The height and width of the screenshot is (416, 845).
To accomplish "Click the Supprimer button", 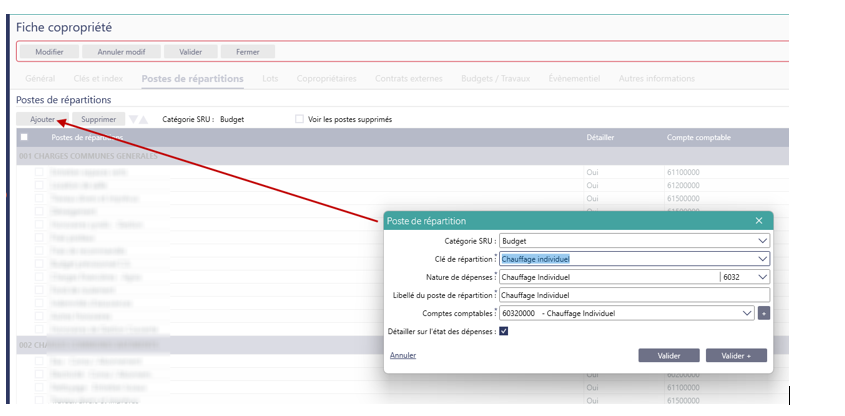I will pyautogui.click(x=99, y=119).
